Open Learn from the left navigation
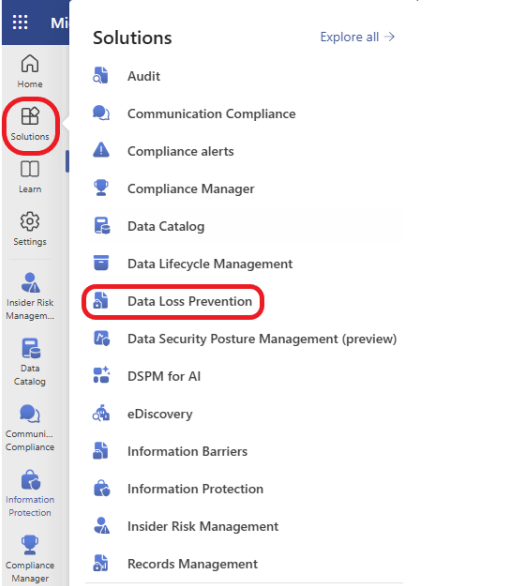Image resolution: width=531 pixels, height=586 pixels. 30,176
